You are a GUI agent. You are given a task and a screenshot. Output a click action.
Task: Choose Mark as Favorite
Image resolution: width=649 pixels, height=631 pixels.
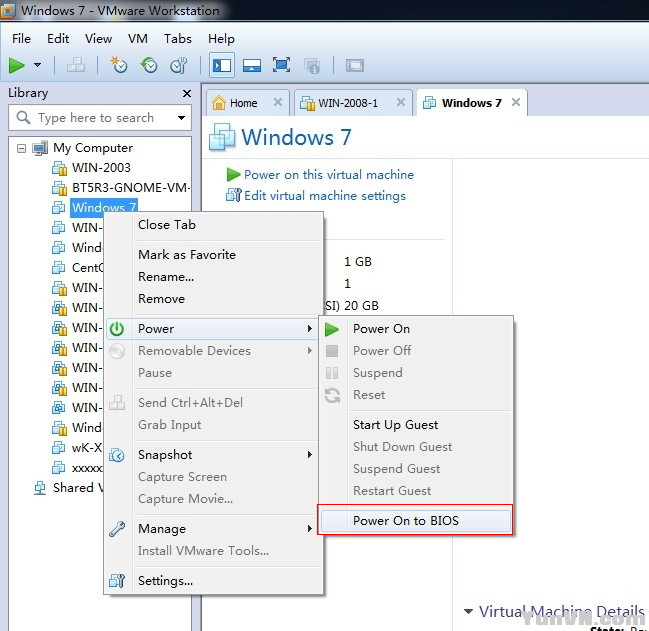tap(187, 254)
